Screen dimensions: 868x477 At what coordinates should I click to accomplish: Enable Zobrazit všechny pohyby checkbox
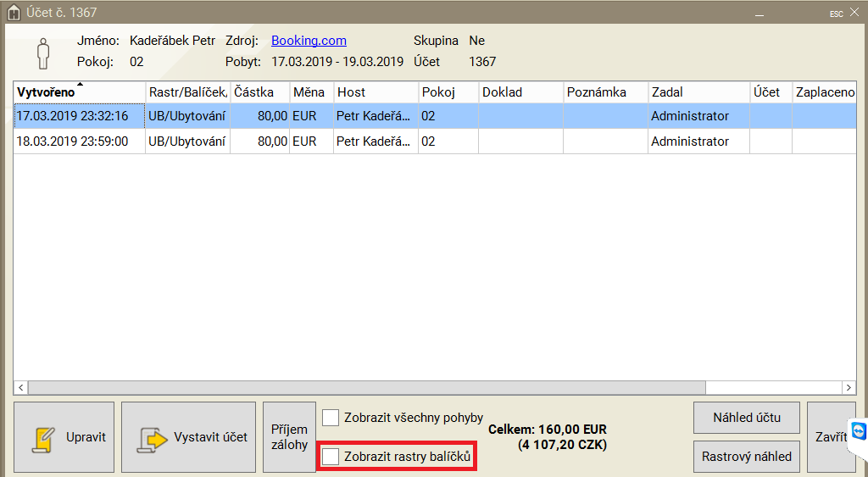(331, 418)
